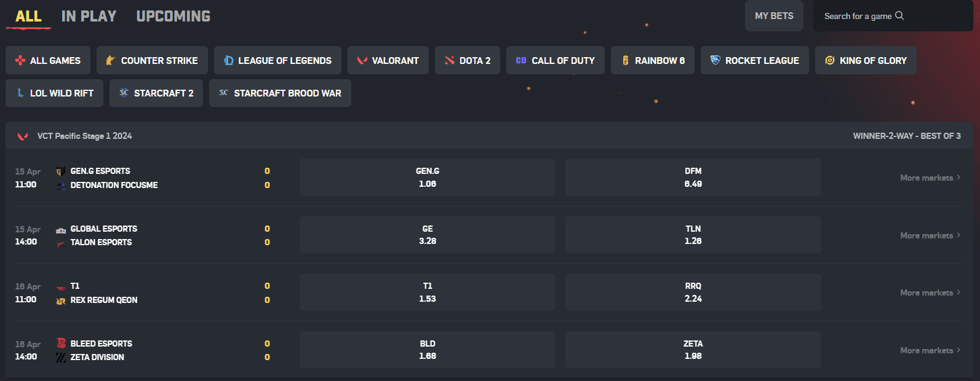Click the search magnifier icon
The width and height of the screenshot is (980, 381).
coord(899,16)
